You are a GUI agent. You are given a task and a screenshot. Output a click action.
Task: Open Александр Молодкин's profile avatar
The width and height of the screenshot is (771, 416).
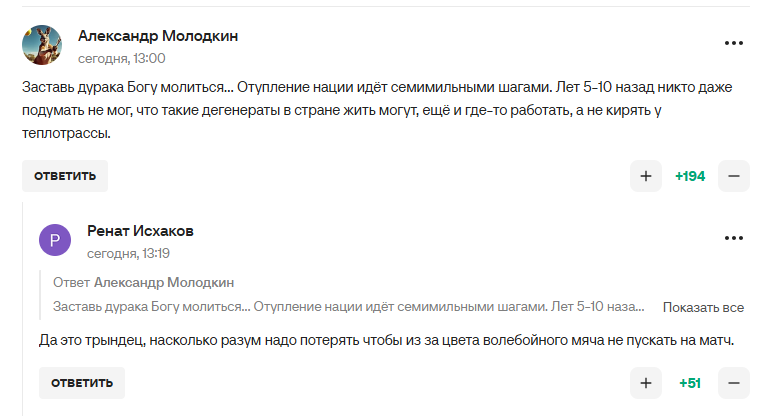tap(42, 44)
